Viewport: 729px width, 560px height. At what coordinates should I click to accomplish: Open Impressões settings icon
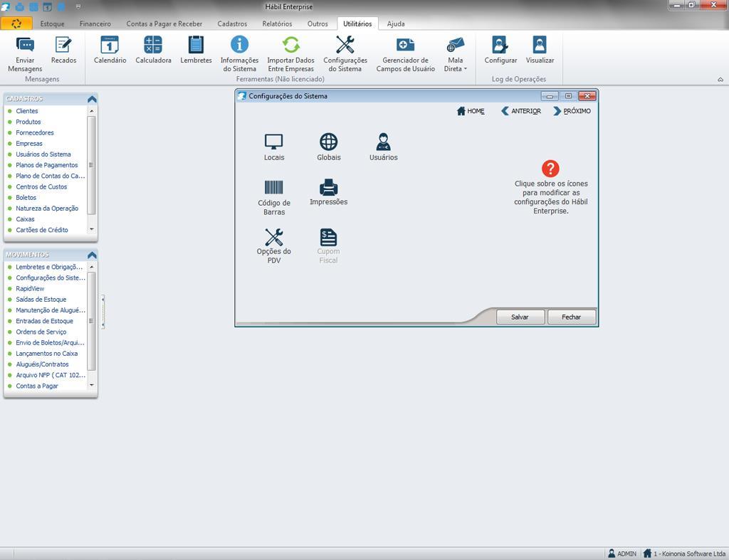329,192
